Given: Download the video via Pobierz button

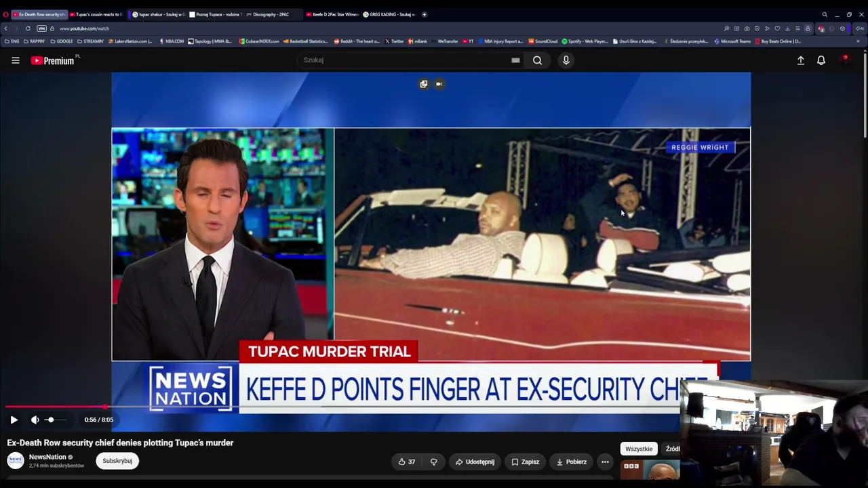Looking at the screenshot, I should click(x=572, y=462).
